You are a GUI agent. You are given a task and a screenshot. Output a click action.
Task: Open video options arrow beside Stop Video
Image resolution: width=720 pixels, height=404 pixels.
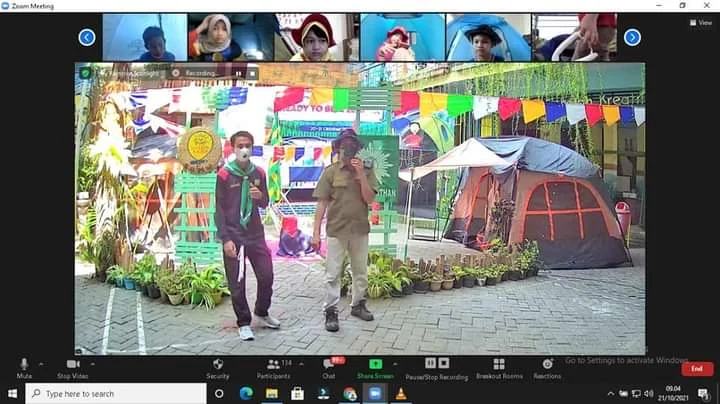(93, 364)
